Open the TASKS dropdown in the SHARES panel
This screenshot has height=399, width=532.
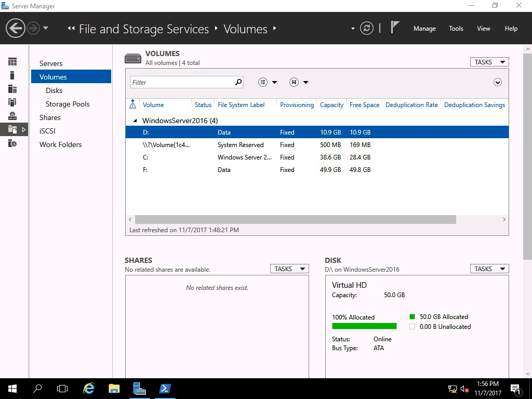coord(289,269)
